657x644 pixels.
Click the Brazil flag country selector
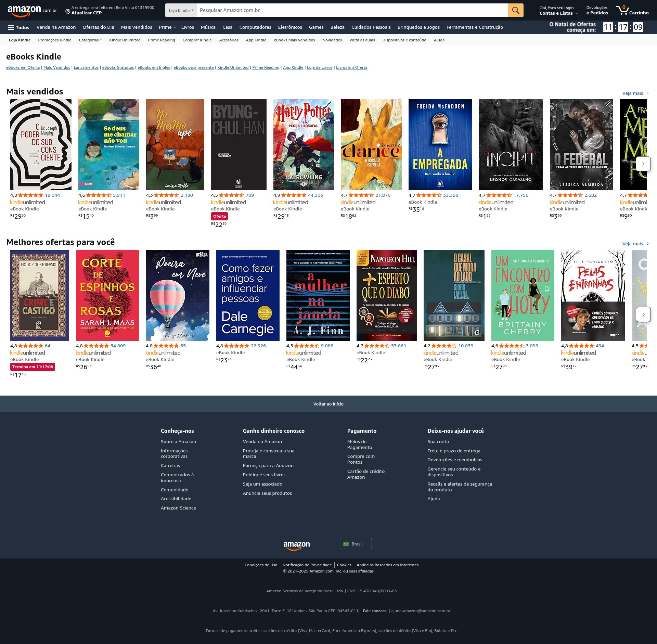point(356,544)
